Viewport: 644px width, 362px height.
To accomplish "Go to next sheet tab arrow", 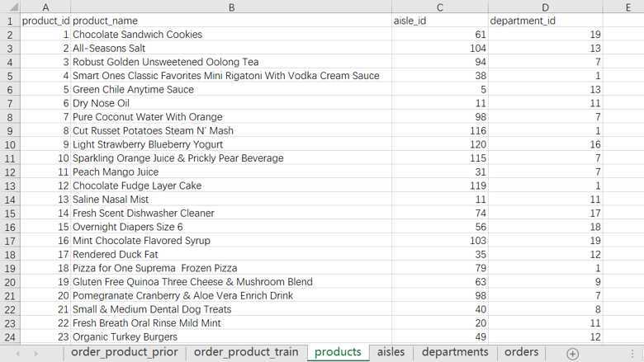I will pos(36,354).
